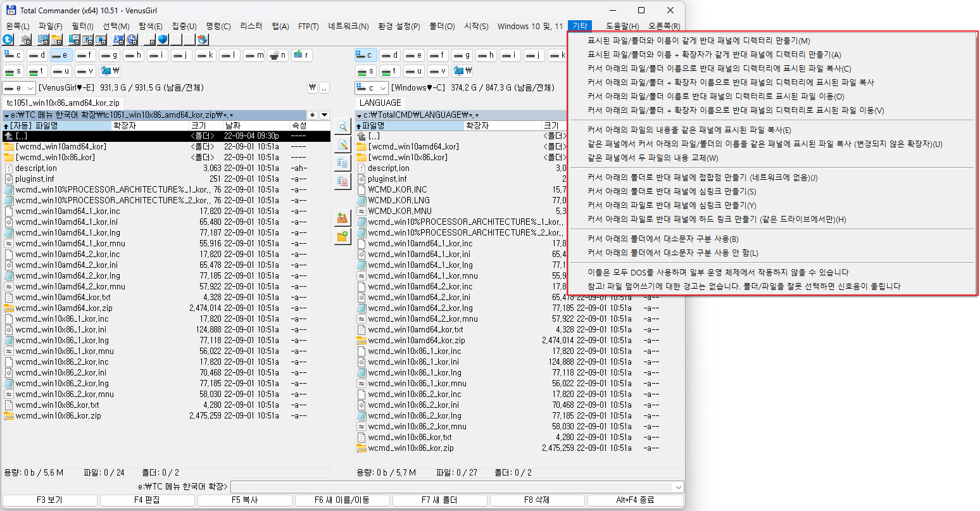Choose menu entry 같은 패널에서 두 파일의 내용 교체(W)
The height and width of the screenshot is (511, 980).
point(653,158)
